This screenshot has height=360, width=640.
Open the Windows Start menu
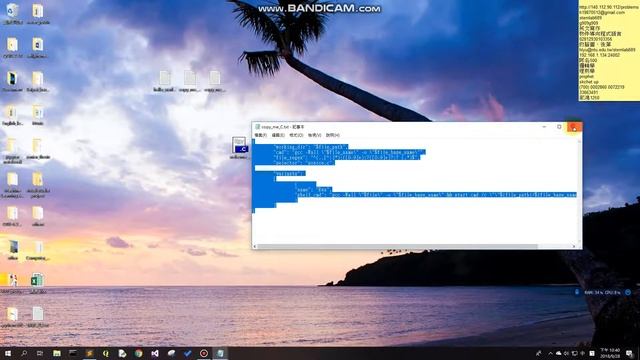click(x=7, y=353)
